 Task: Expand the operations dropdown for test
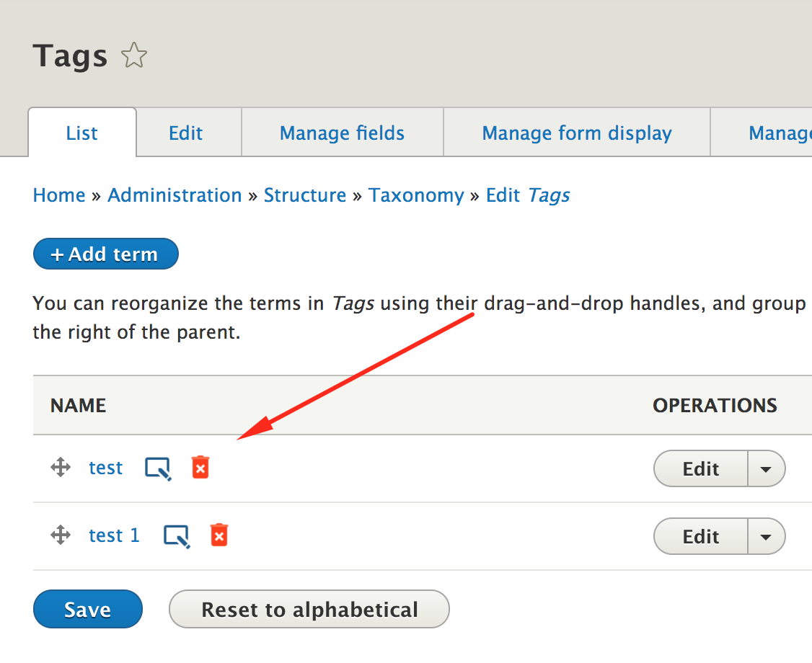click(766, 469)
